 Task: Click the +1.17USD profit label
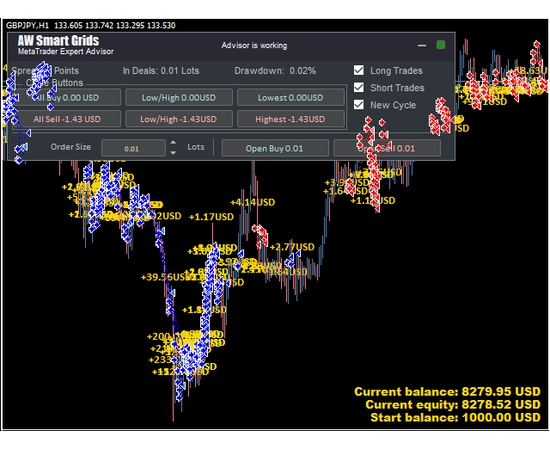tap(211, 217)
